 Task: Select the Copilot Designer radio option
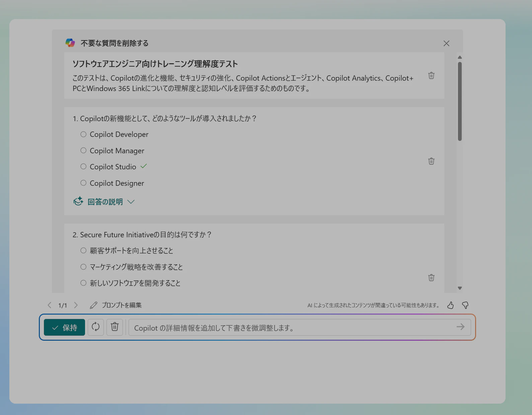click(x=83, y=183)
